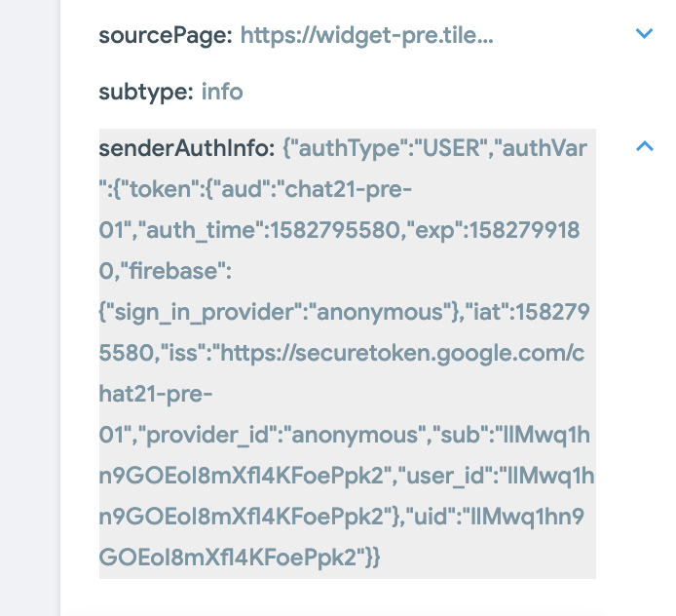The height and width of the screenshot is (616, 676).
Task: Click the token aud chat21-pre- line
Action: [255, 189]
